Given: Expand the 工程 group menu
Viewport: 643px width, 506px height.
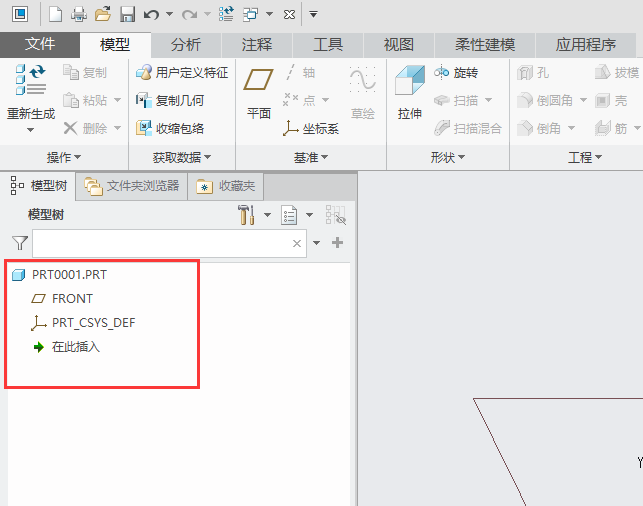Looking at the screenshot, I should (585, 157).
